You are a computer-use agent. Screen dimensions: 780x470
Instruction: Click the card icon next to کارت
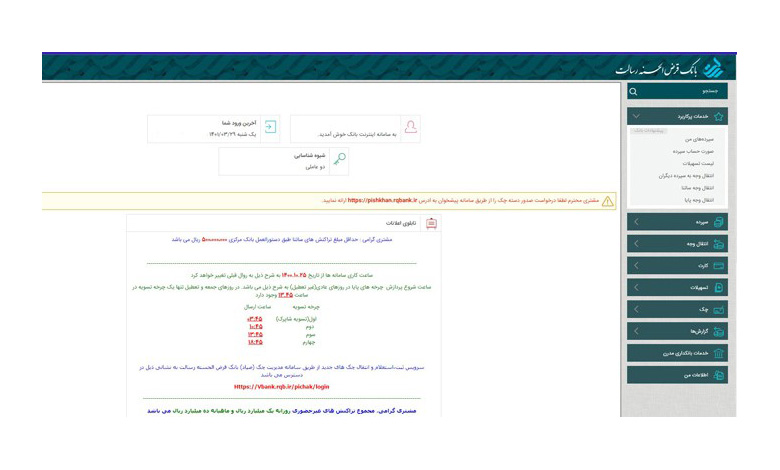coord(718,266)
